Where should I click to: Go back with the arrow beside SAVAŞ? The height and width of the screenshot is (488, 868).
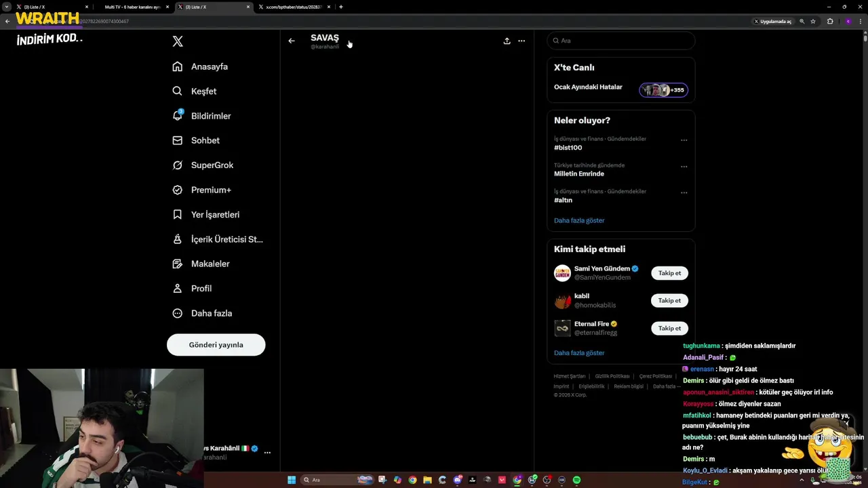coord(292,41)
